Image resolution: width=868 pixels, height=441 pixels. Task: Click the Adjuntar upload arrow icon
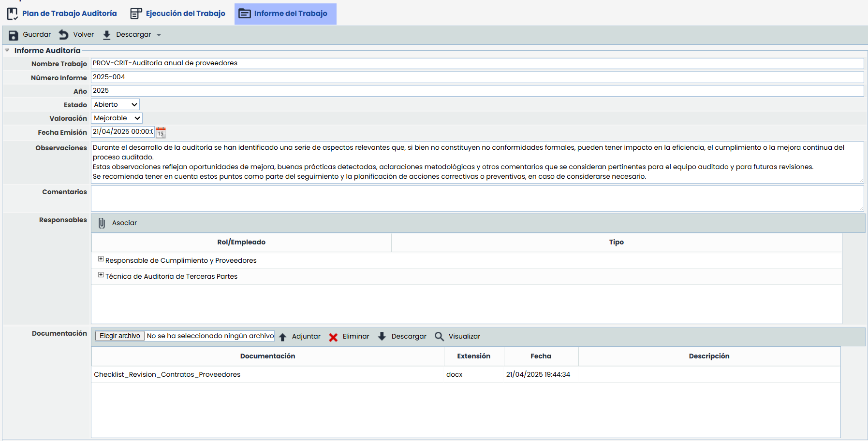[283, 337]
